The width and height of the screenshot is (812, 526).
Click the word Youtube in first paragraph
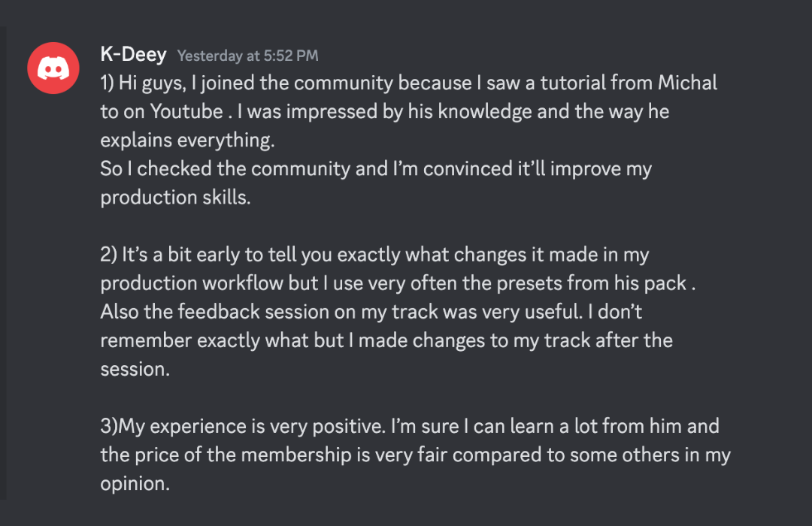(186, 111)
